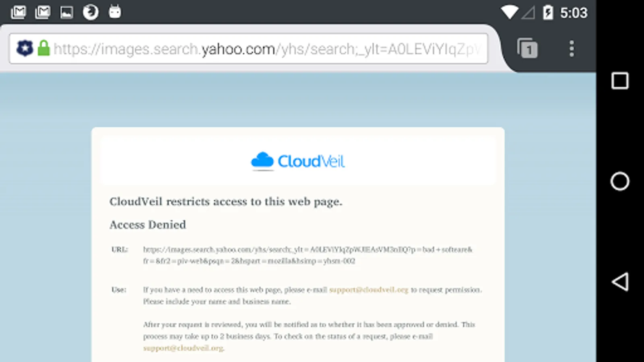
Task: Tap the CloudVeil shield icon in address bar
Action: click(x=25, y=49)
